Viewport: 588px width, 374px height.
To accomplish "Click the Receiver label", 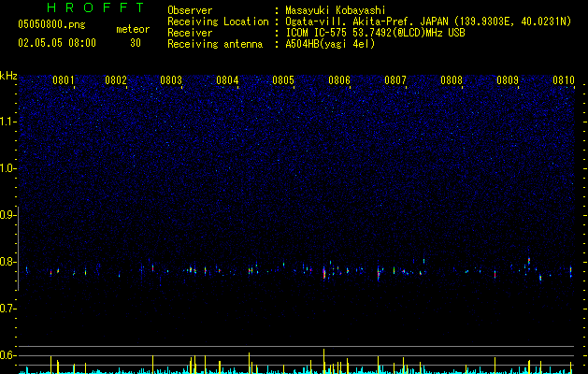I will 190,33.
